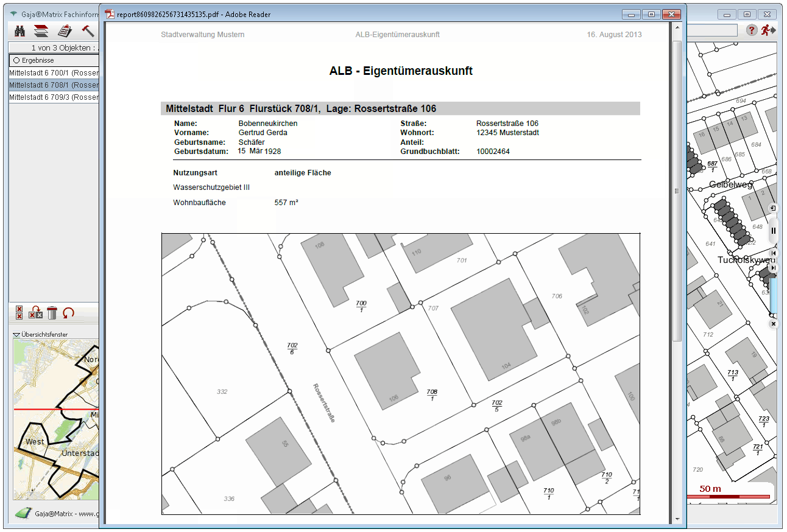
Task: Click the blue slider on map's right edge
Action: pos(774,295)
